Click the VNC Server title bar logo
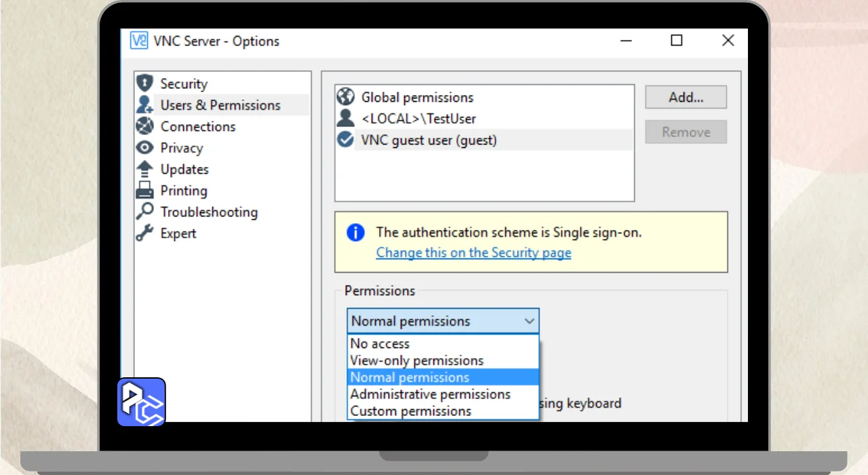Screen dimensions: 868x475 pos(138,41)
